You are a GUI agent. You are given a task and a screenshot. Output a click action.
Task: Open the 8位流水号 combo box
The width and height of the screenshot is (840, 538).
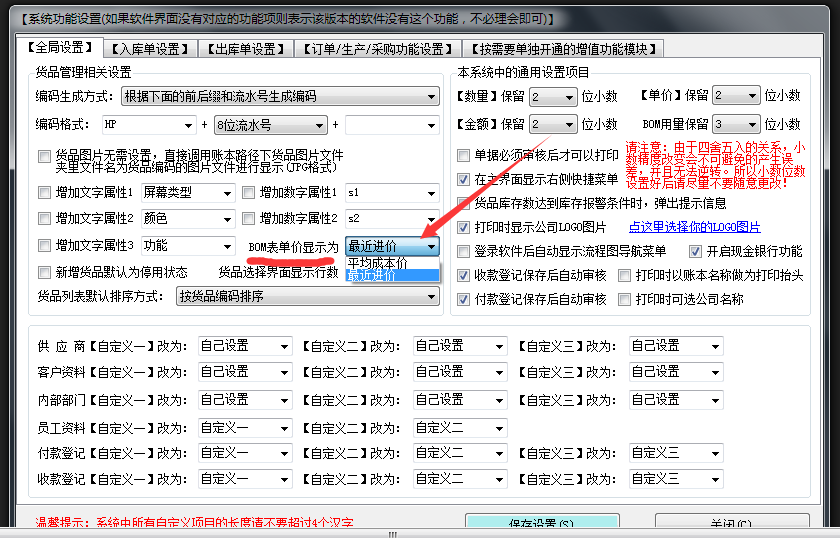pos(319,125)
